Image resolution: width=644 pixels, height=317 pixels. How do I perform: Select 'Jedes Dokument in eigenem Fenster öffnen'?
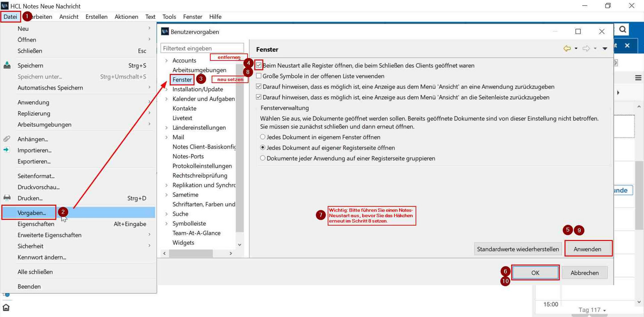point(263,137)
